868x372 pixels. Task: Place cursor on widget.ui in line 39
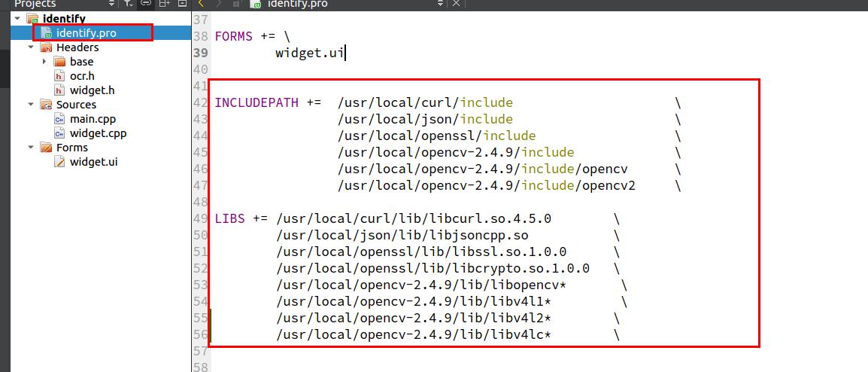pos(309,53)
